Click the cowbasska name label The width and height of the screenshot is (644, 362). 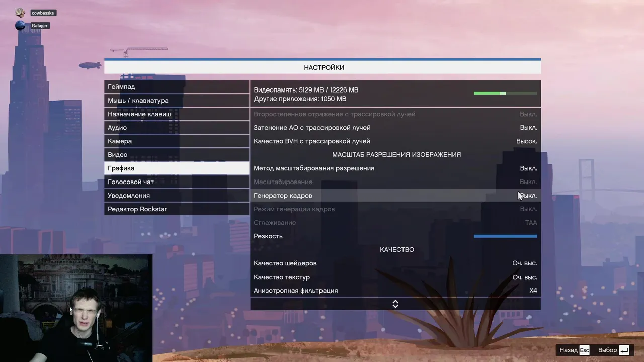click(x=43, y=13)
